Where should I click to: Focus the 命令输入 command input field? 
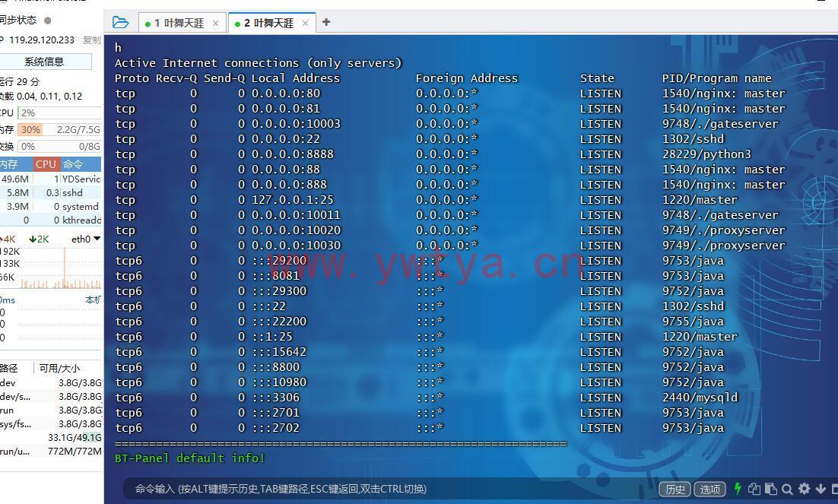tap(380, 489)
